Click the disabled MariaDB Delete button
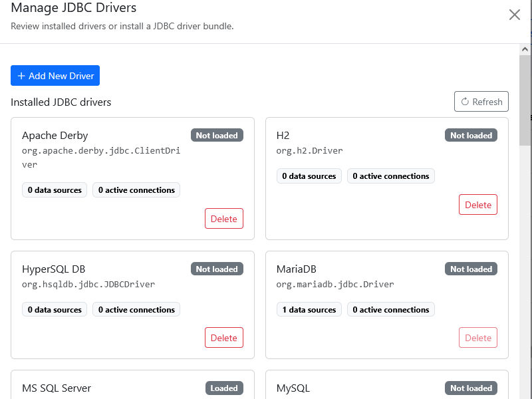532x399 pixels. coord(477,338)
